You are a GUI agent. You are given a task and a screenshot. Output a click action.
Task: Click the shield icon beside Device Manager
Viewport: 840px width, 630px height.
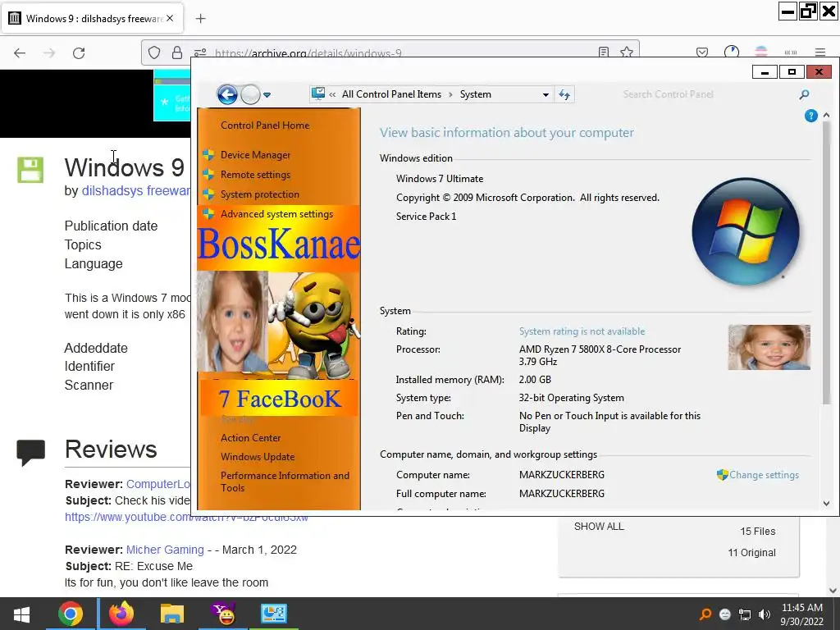(208, 155)
